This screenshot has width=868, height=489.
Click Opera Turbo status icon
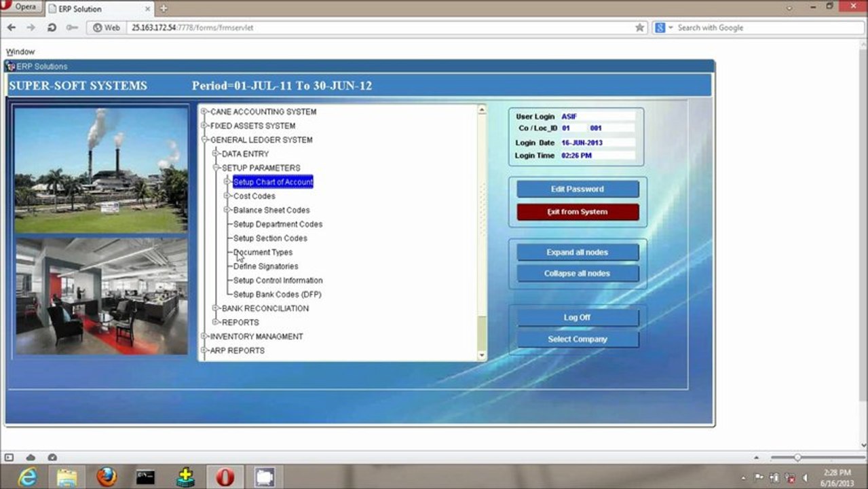tap(52, 458)
